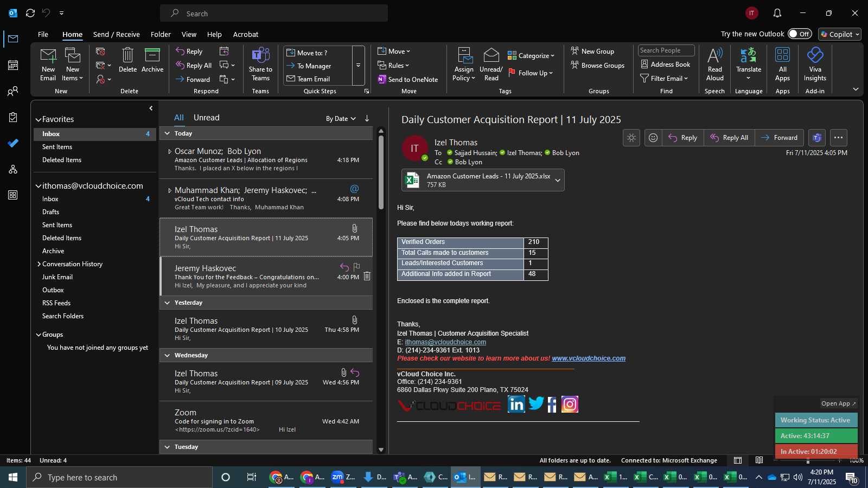868x488 pixels.
Task: Click the message list vertical scrollbar
Action: pyautogui.click(x=381, y=172)
